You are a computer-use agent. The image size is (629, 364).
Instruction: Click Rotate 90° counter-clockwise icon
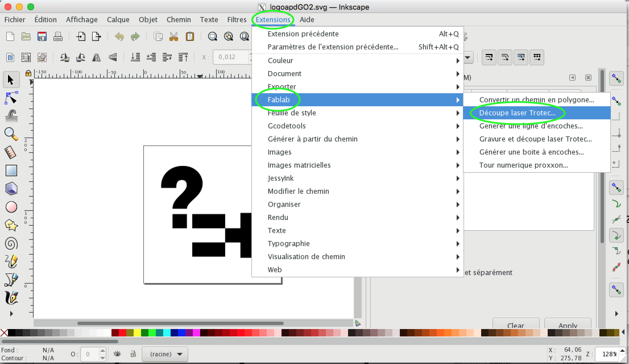65,57
